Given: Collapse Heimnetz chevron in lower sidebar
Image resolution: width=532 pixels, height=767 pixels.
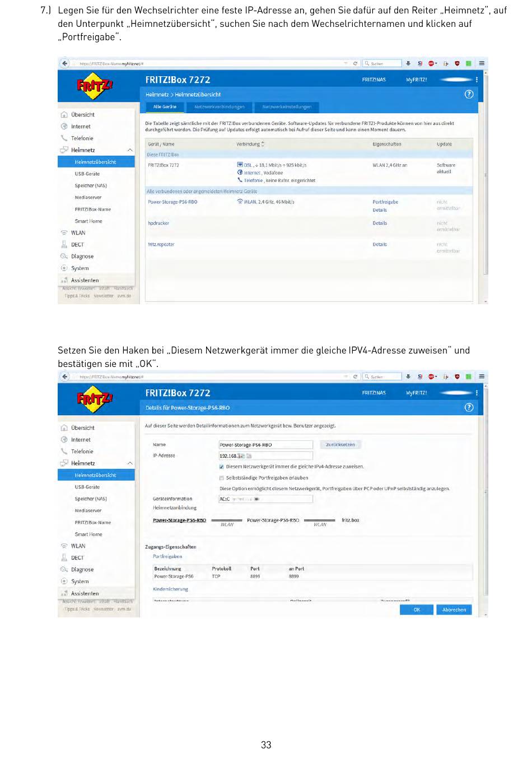Looking at the screenshot, I should (x=130, y=463).
